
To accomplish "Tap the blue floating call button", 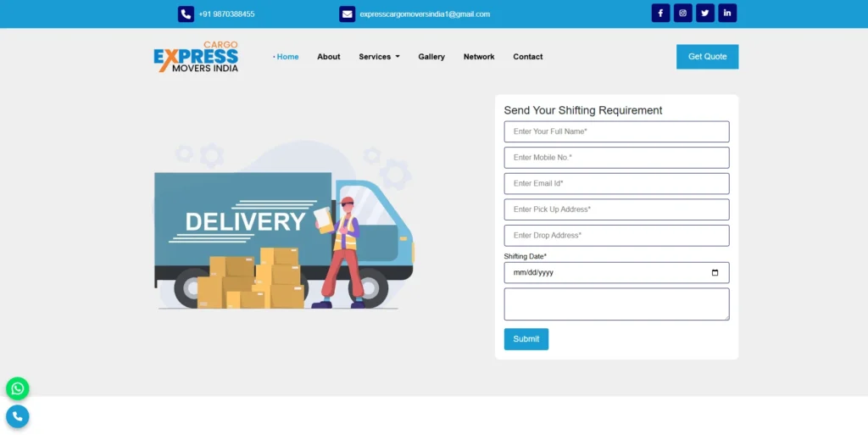I will coord(18,416).
